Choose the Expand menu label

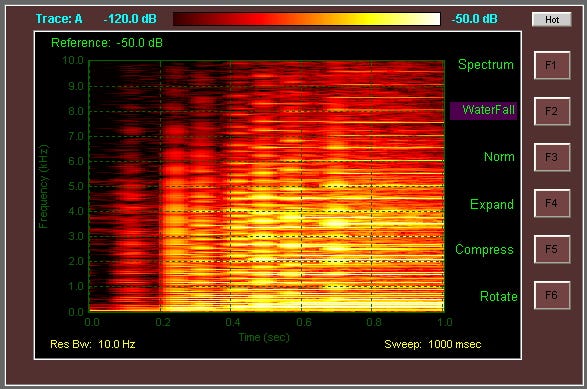492,204
